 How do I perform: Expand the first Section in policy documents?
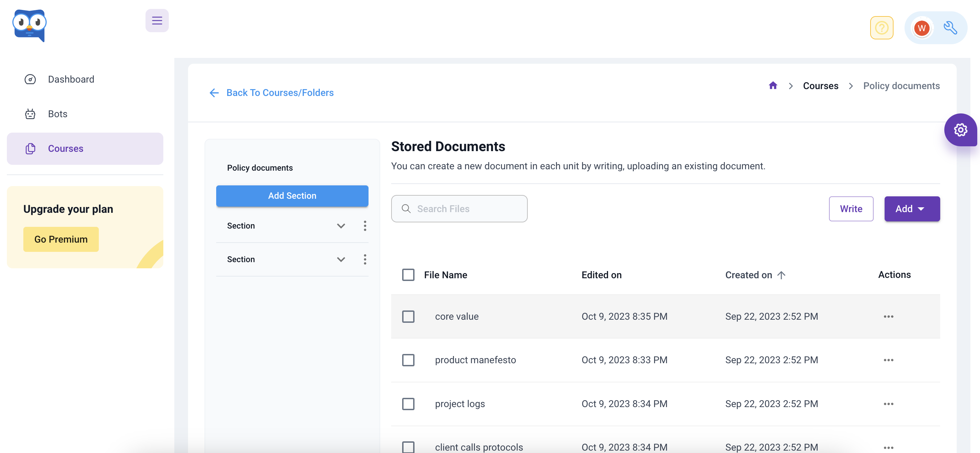(341, 225)
